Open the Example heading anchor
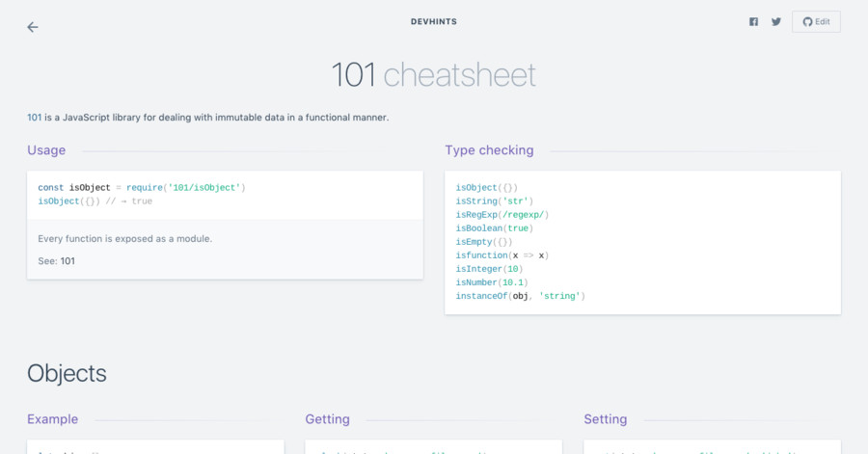Screen dimensions: 868x454 click(x=53, y=419)
